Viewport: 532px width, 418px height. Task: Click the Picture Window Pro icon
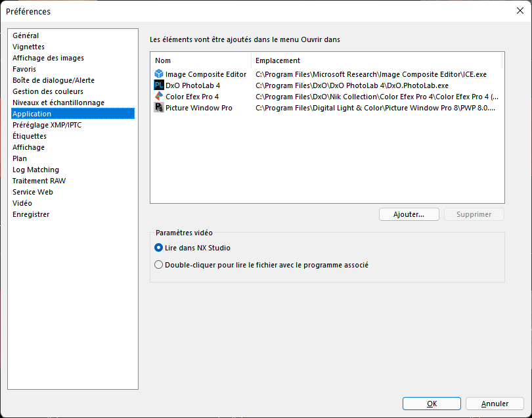point(158,108)
